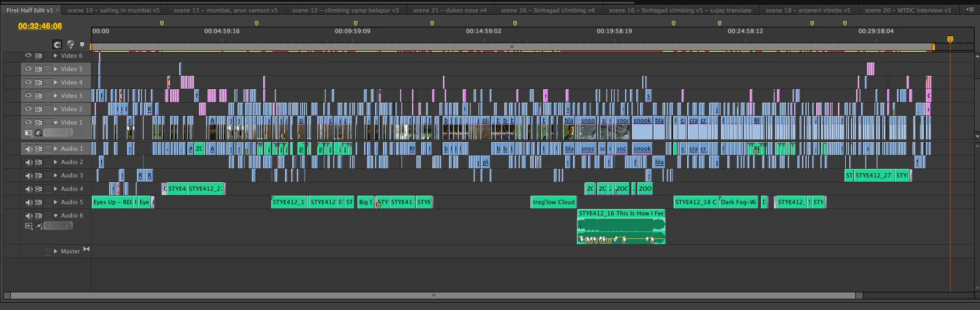Image resolution: width=980 pixels, height=310 pixels.
Task: Expand the Audio 2 track
Action: pyautogui.click(x=55, y=162)
